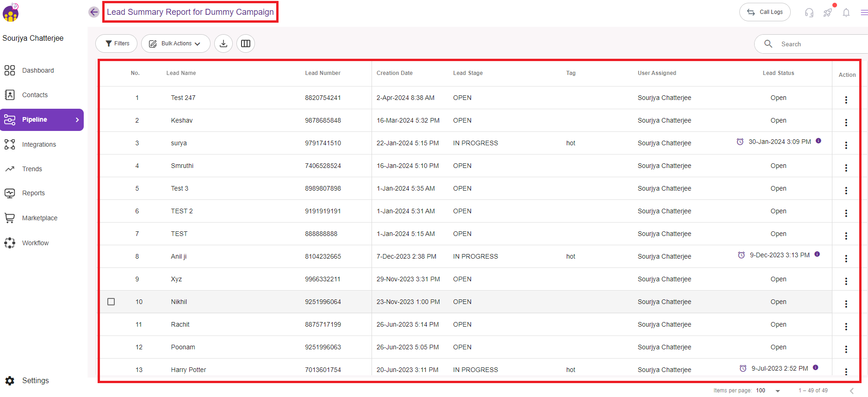Click the Call Logs button

pyautogui.click(x=765, y=12)
